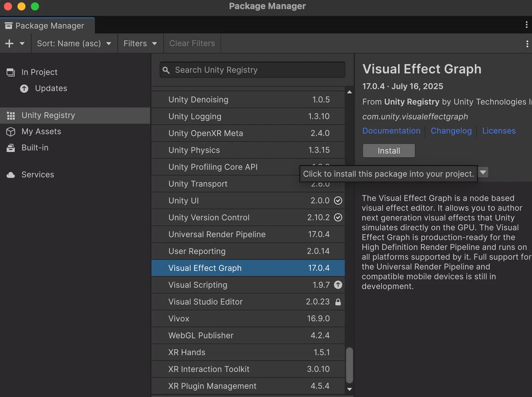Click the Install button
Image resolution: width=532 pixels, height=397 pixels.
(x=389, y=151)
